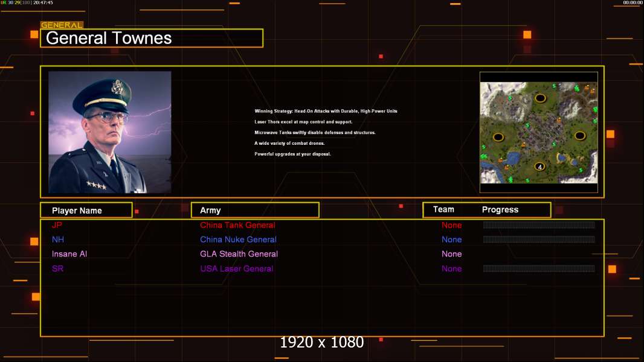Click the China Tank General army entry
644x362 pixels.
coord(237,225)
